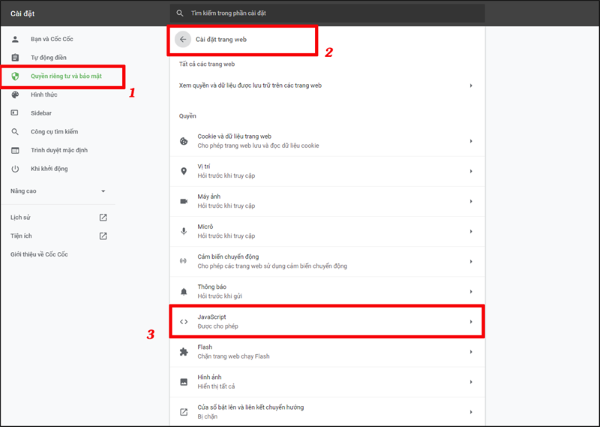Click the puzzle icon for Flash

pos(183,352)
